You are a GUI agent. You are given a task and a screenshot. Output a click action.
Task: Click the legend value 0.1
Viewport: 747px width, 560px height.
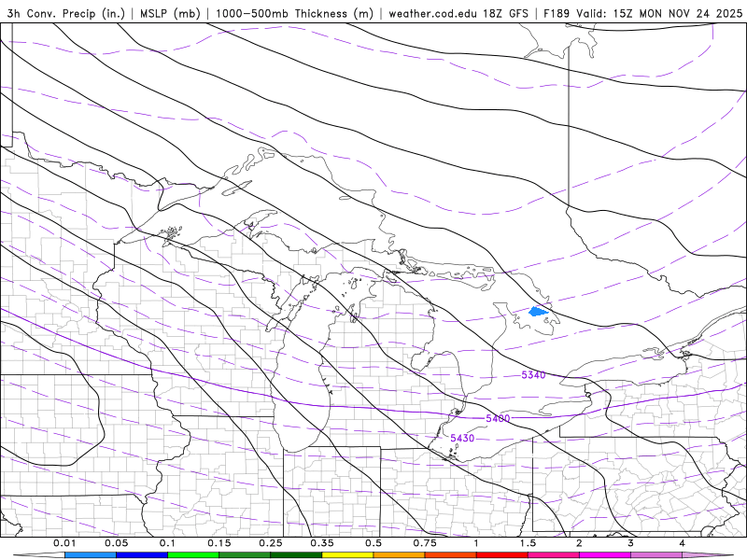[167, 543]
